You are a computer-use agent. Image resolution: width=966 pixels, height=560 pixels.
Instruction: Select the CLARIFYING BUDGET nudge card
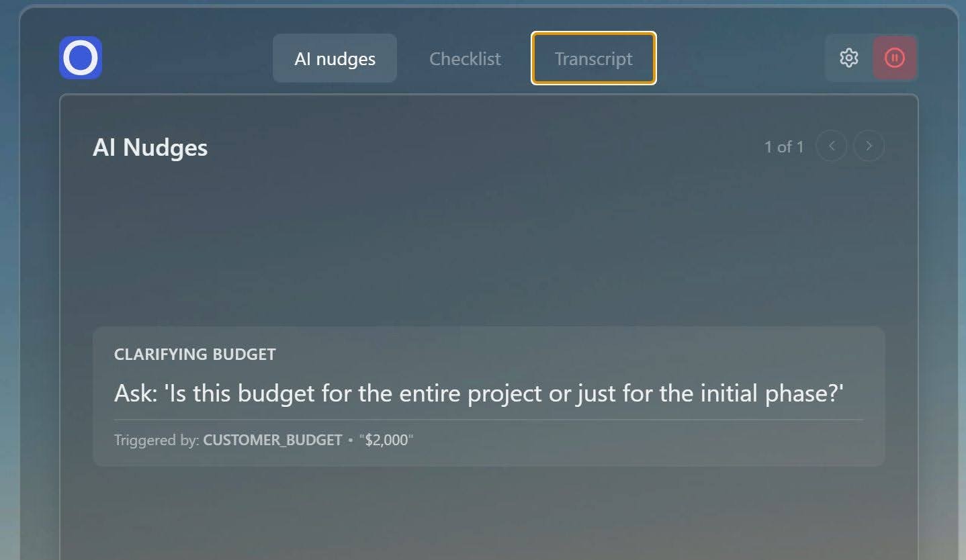(x=489, y=395)
